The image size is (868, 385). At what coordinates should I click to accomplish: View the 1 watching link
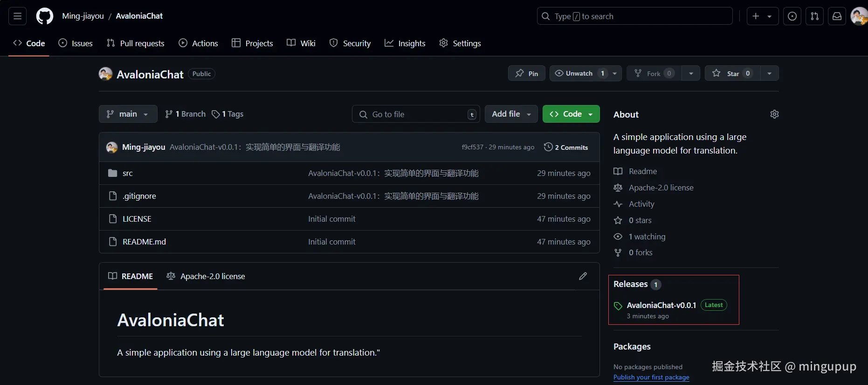coord(640,237)
